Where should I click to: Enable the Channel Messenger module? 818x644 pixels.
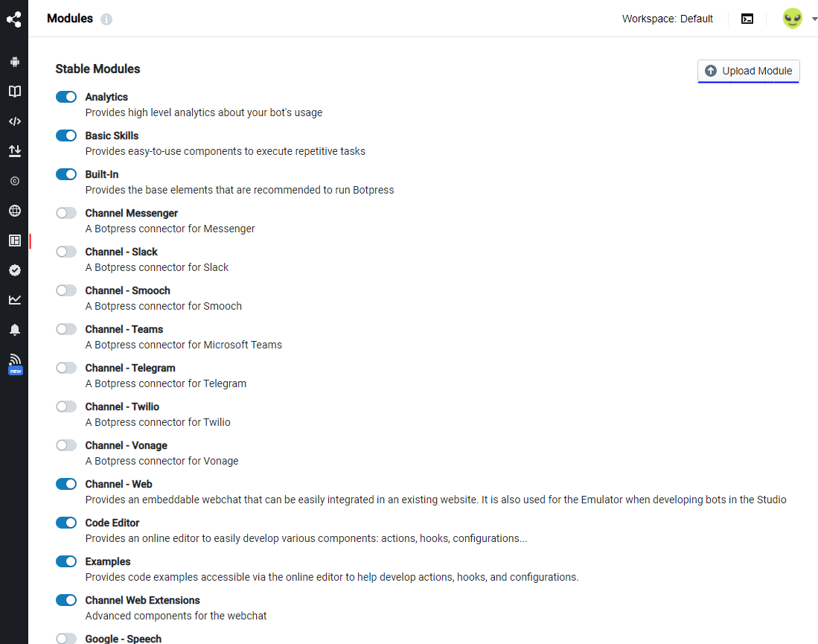click(x=66, y=213)
